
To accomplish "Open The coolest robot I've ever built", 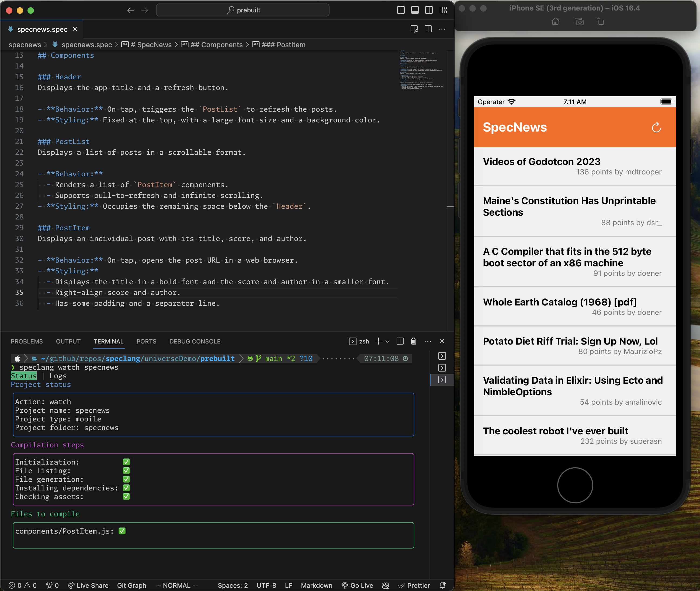I will 575,435.
